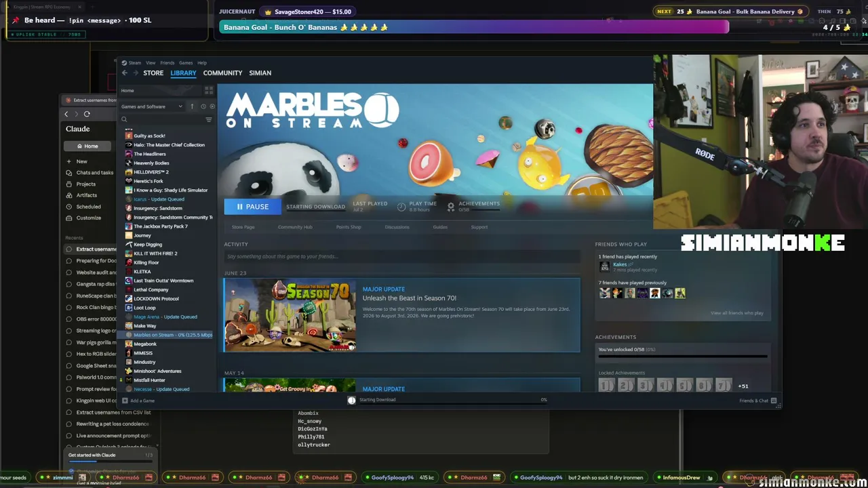Open the View menu in Steam
Image resolution: width=868 pixels, height=488 pixels.
(151, 62)
